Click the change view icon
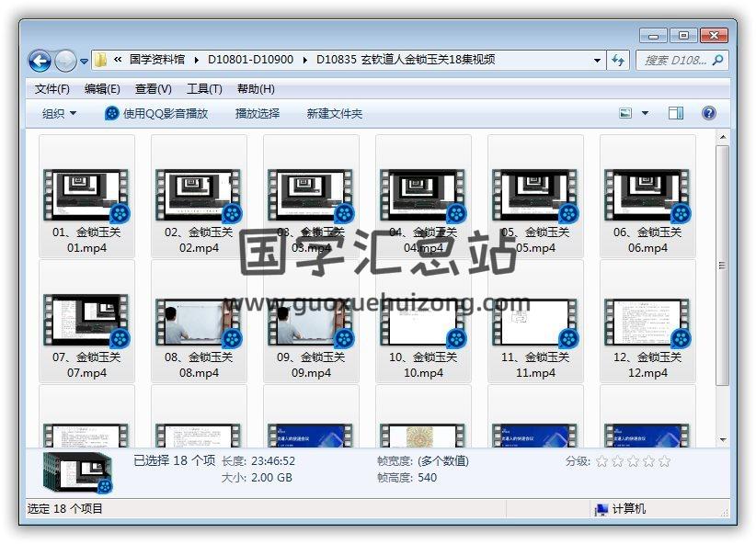 [625, 113]
